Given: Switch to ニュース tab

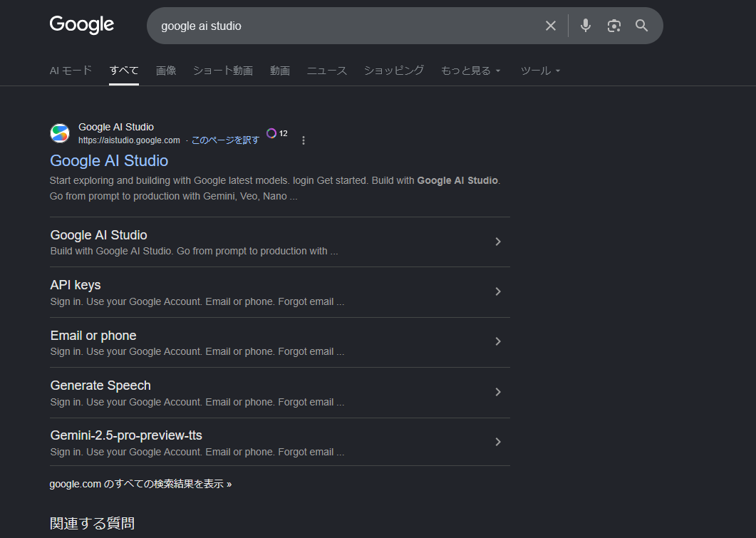Looking at the screenshot, I should [327, 71].
